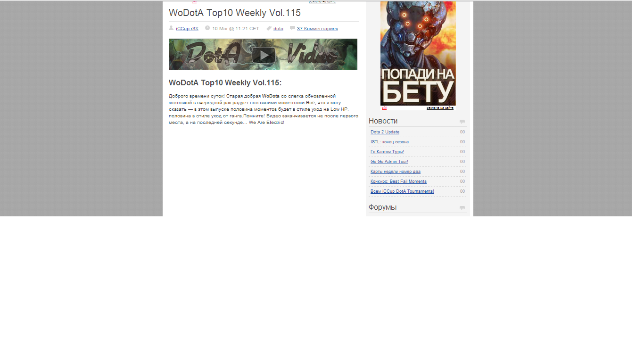Click the speech bubble icon in the Новости header

(x=462, y=122)
